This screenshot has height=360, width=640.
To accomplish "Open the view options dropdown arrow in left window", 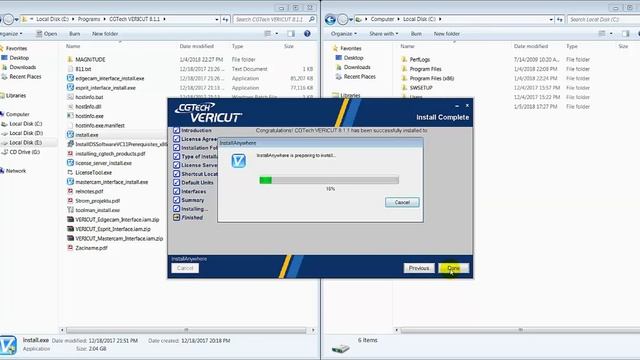I will click(x=277, y=33).
